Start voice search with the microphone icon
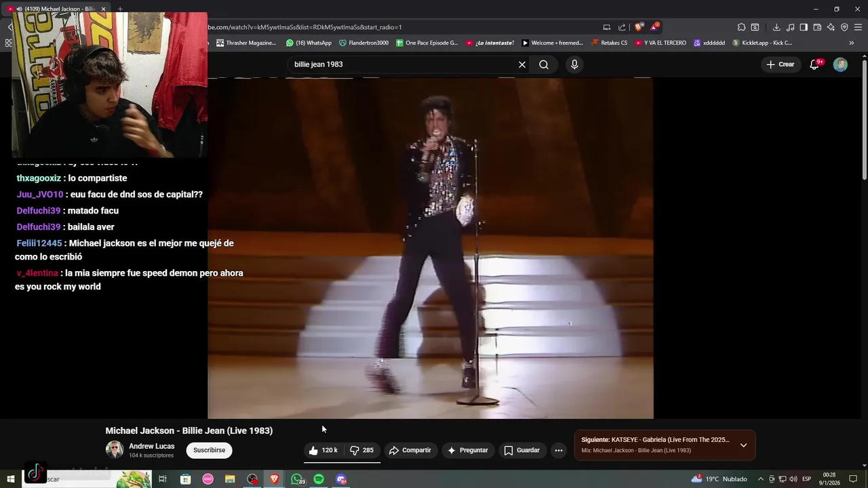Screen dimensions: 868x488 pyautogui.click(x=574, y=64)
